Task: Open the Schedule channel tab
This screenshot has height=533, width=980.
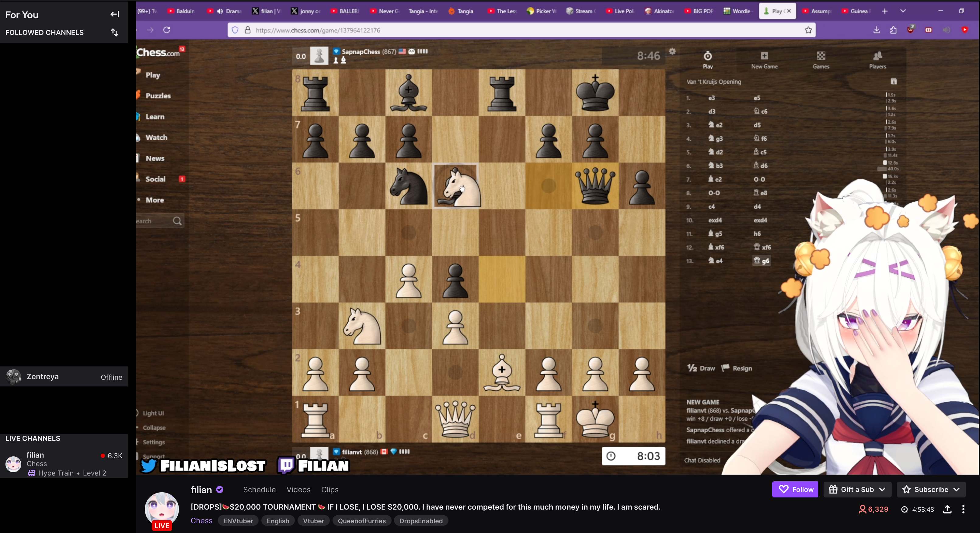Action: tap(259, 490)
